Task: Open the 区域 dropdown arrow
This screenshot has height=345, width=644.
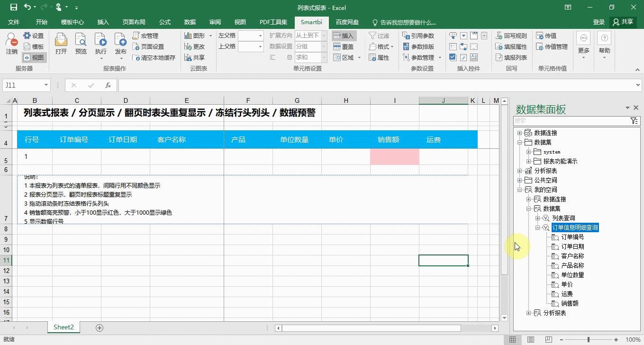Action: [359, 57]
